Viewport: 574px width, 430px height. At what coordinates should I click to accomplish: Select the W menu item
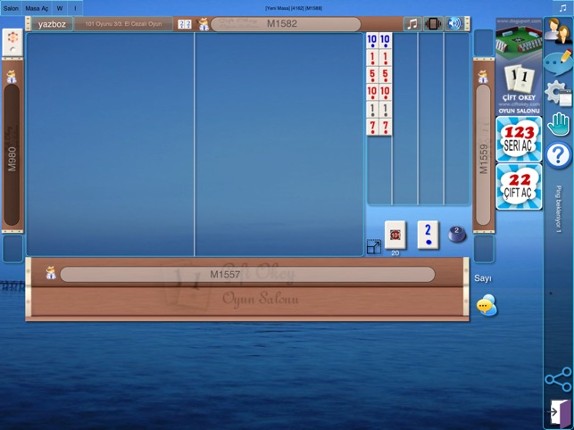point(60,8)
